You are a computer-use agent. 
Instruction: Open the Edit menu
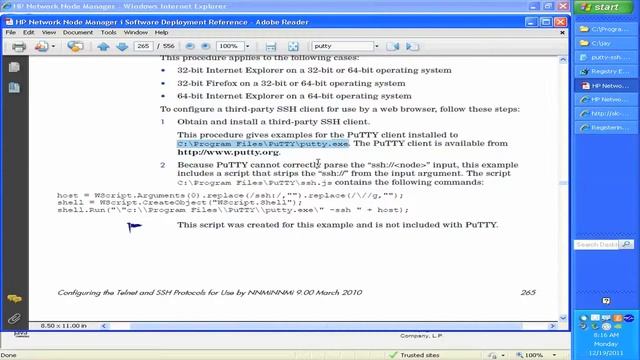tap(29, 32)
